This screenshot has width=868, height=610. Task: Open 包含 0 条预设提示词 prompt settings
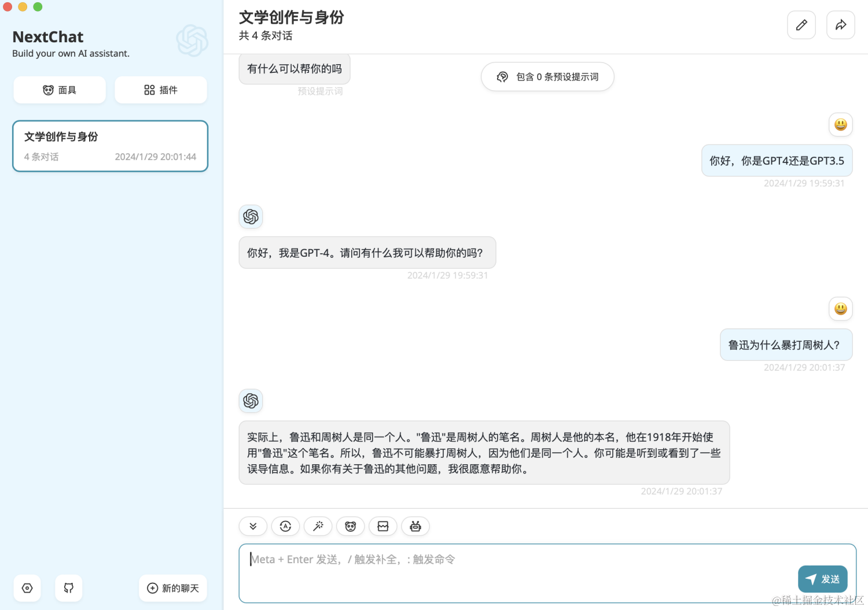click(x=547, y=77)
